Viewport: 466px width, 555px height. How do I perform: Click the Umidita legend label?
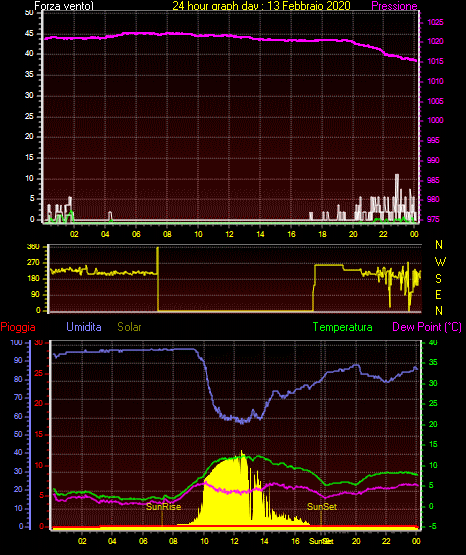[x=84, y=327]
